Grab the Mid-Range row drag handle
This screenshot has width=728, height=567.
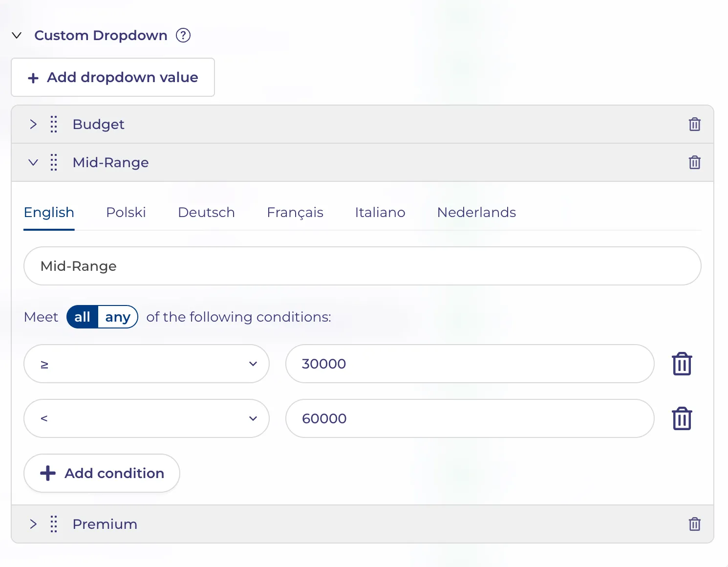click(54, 162)
